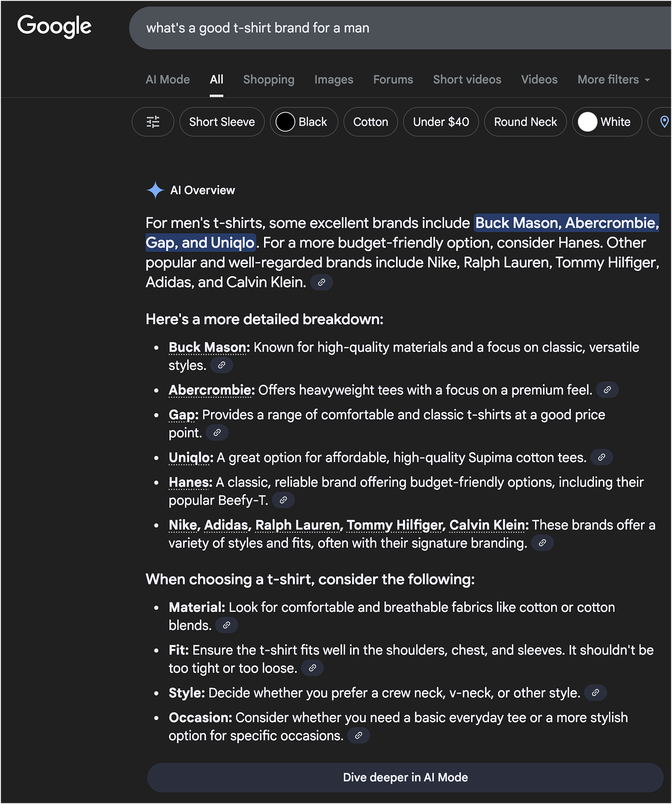Click the Calvin Klein brand link in bullet
The height and width of the screenshot is (804, 672).
[487, 525]
